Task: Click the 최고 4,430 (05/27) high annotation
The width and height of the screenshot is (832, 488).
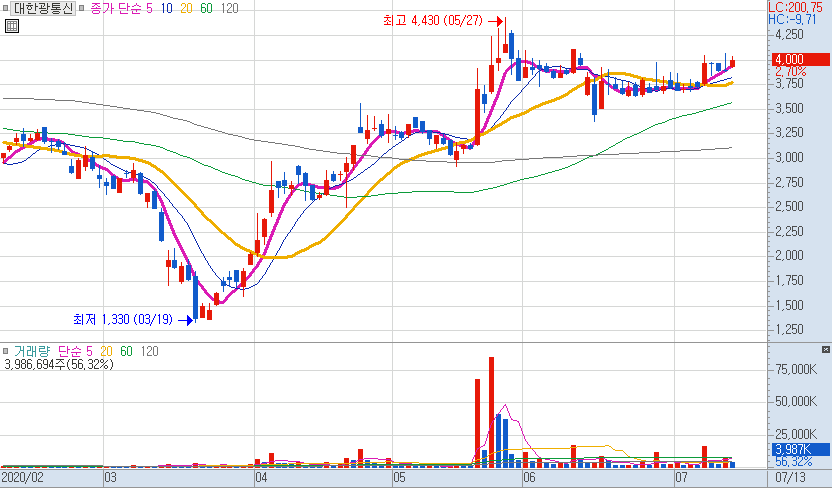Action: [432, 21]
